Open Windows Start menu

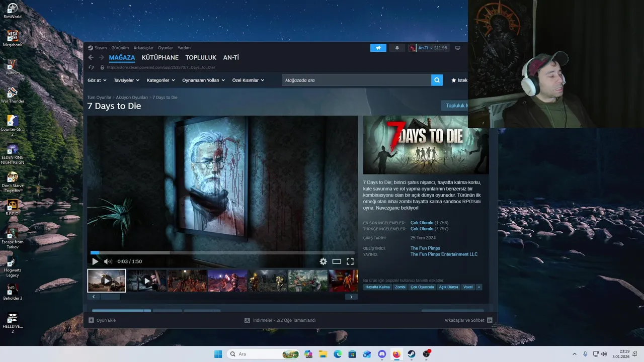[x=218, y=354]
